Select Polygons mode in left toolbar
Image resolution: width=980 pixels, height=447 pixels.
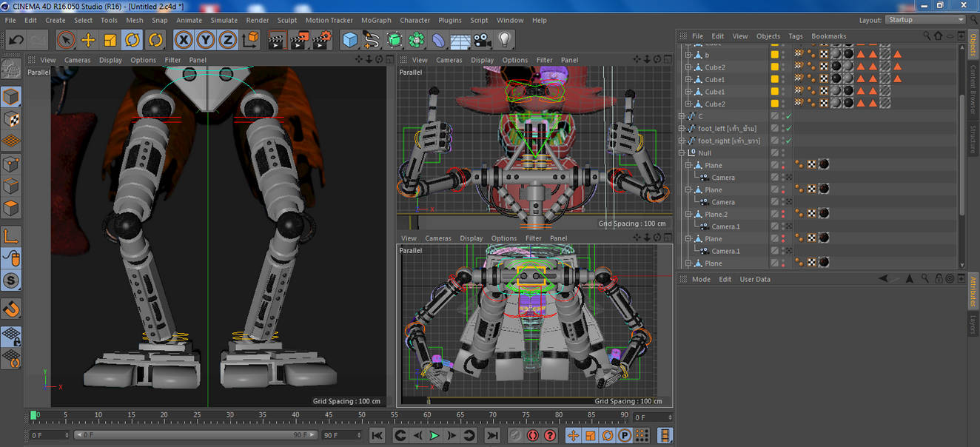coord(11,209)
